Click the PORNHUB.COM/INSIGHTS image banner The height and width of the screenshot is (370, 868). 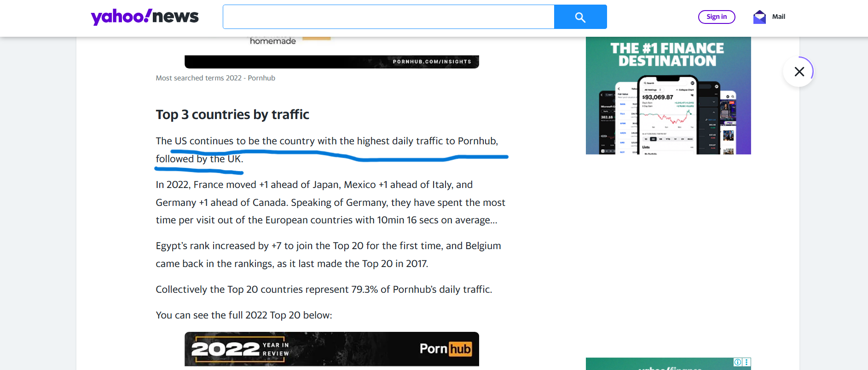332,62
